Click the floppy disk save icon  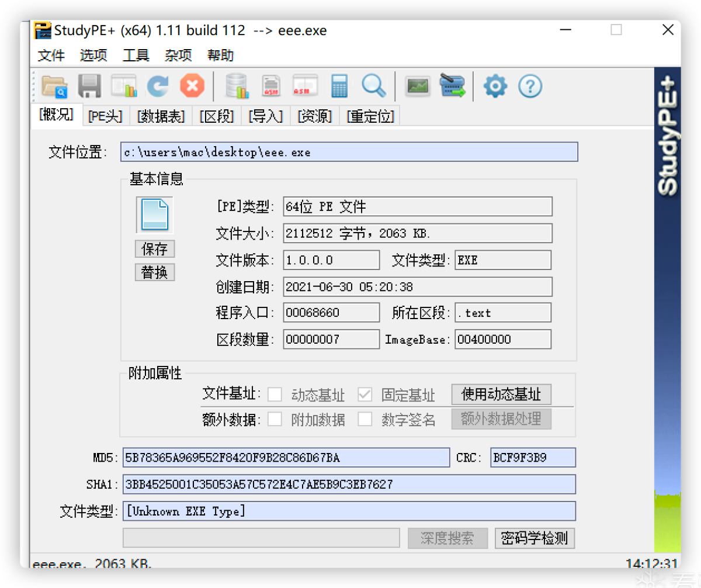click(89, 87)
